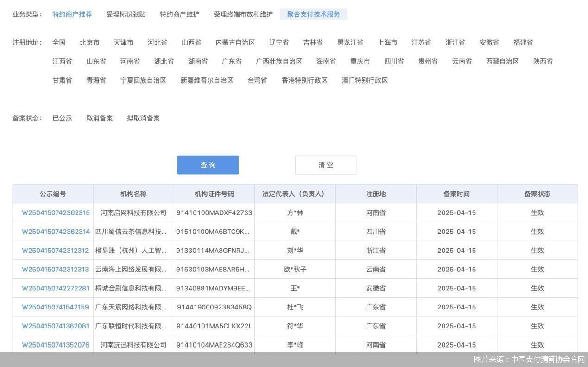Choose 特约商户推荐 business type

tap(72, 14)
